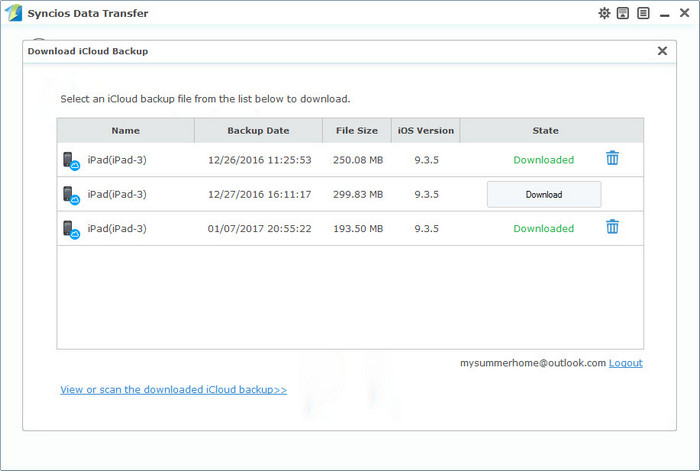Sort by File Size column header
This screenshot has width=700, height=471.
[x=357, y=130]
